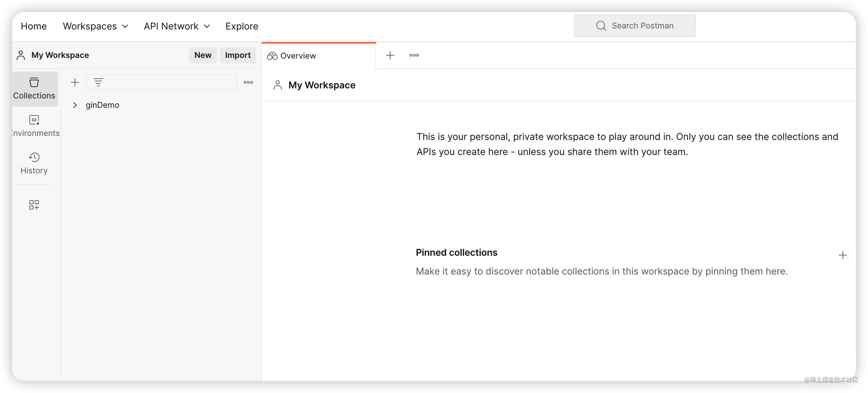The height and width of the screenshot is (393, 868).
Task: Open the Workspaces dropdown
Action: 96,26
